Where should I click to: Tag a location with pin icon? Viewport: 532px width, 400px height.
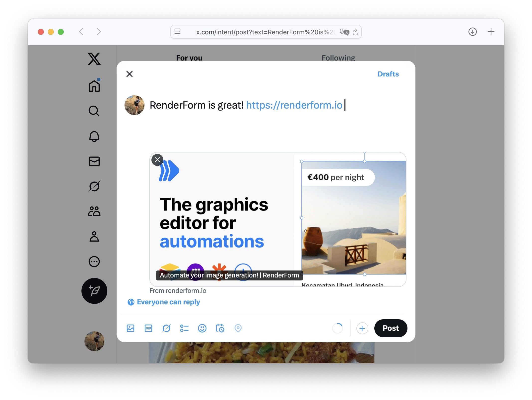point(238,328)
